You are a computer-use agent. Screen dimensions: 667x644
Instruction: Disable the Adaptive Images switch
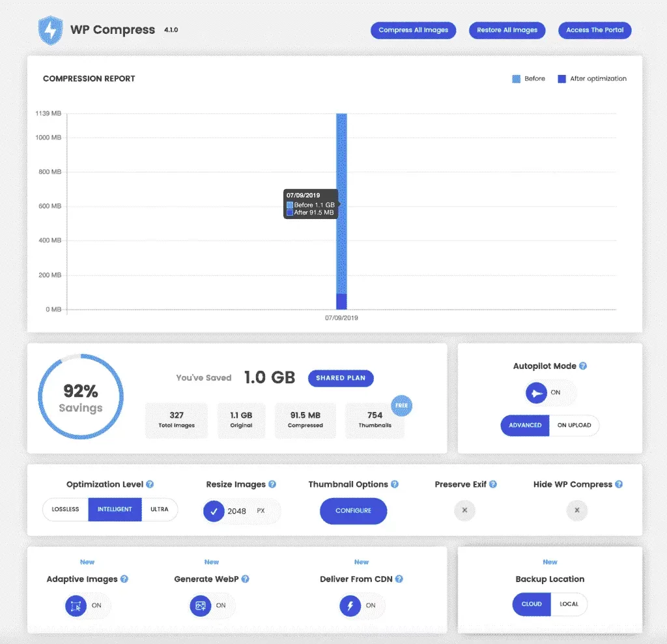76,606
